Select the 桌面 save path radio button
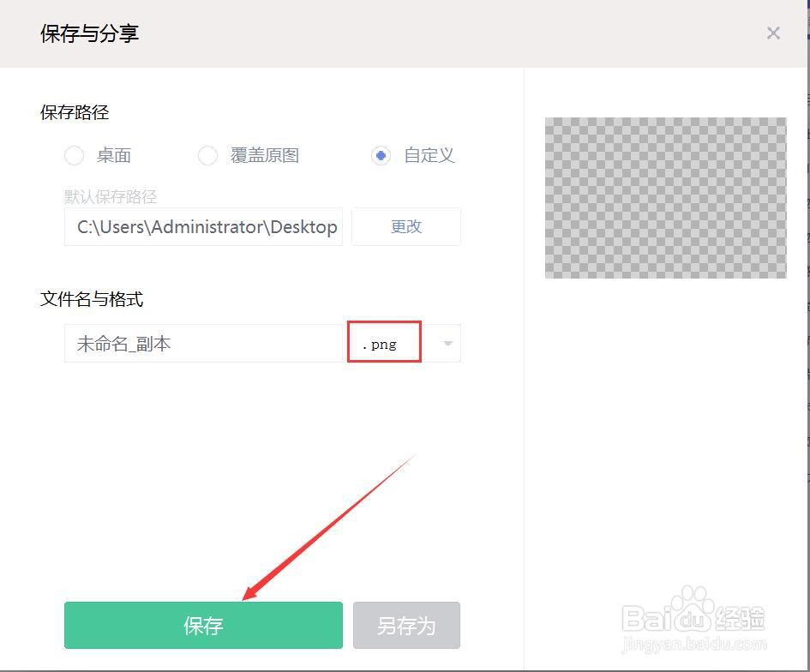 74,156
